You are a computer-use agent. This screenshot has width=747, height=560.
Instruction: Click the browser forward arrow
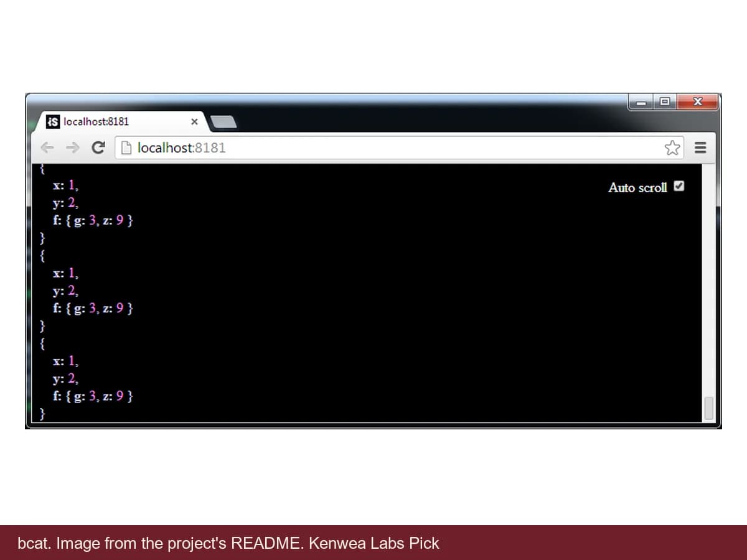click(73, 147)
